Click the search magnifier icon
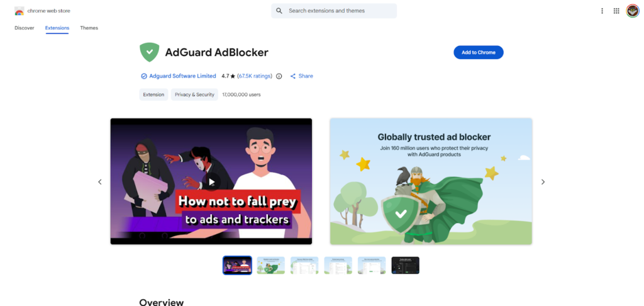Screen dimensions: 644x306 pyautogui.click(x=279, y=11)
